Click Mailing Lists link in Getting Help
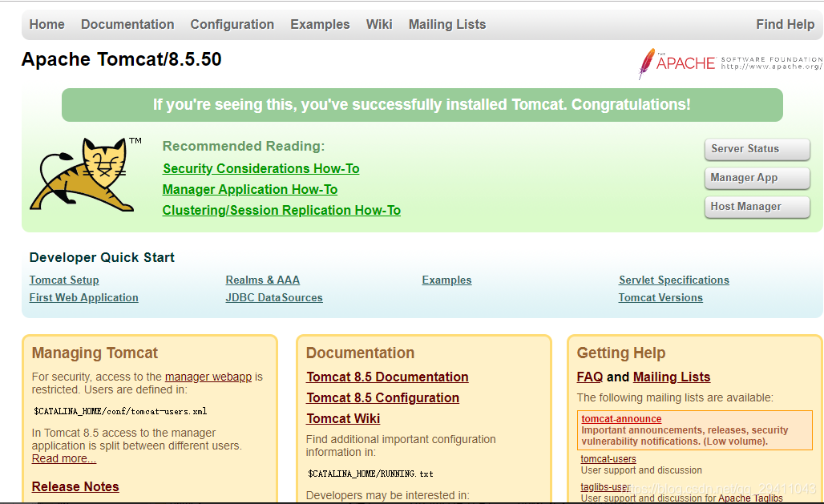 pos(672,377)
